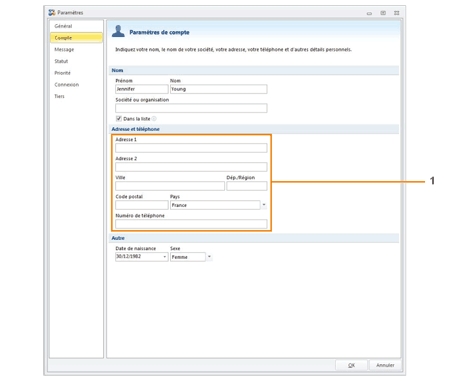Viewport: 450px width, 381px height.
Task: Minimize the Paramètres window
Action: coord(369,13)
